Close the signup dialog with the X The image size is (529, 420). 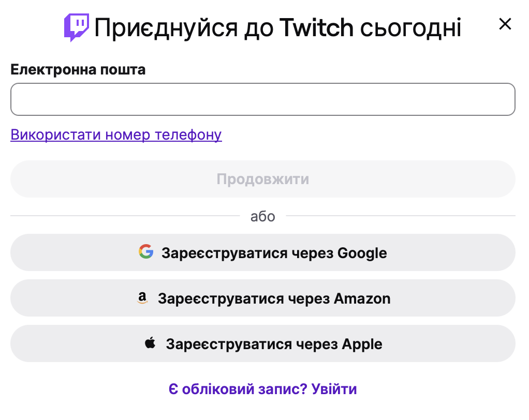pyautogui.click(x=505, y=24)
